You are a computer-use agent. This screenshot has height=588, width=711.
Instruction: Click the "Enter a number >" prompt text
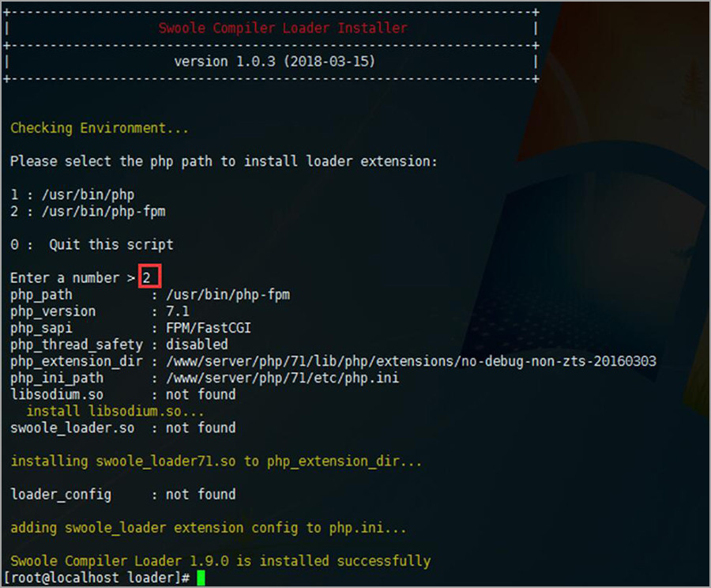(x=73, y=278)
